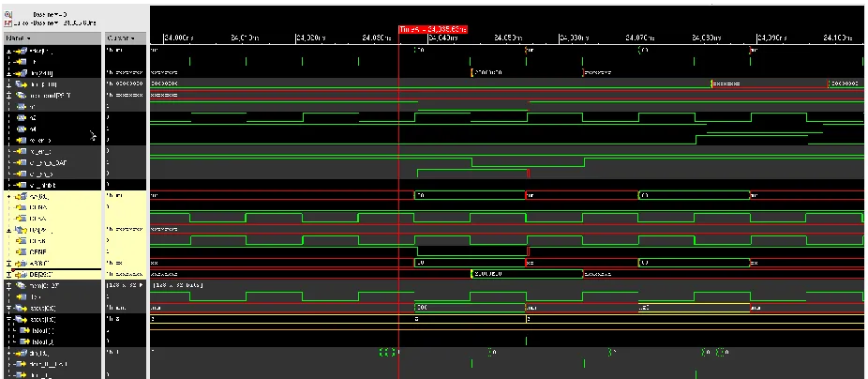Viewport: 868px width, 379px height.
Task: Select the mem array signal row
Action: pos(52,285)
